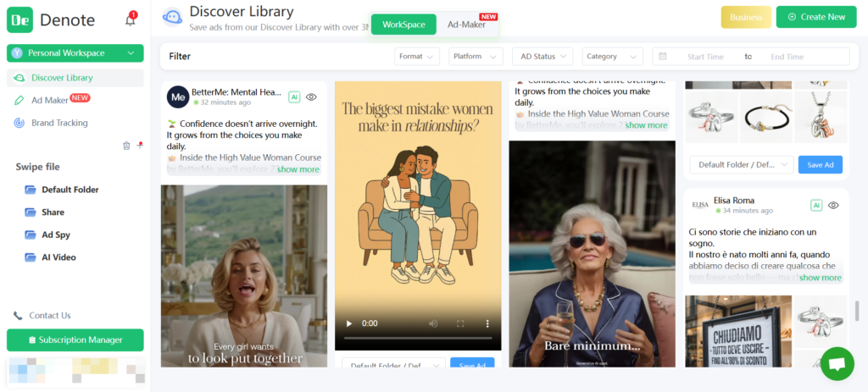Click the Business button
Screen dimensions: 868x392
pos(746,17)
